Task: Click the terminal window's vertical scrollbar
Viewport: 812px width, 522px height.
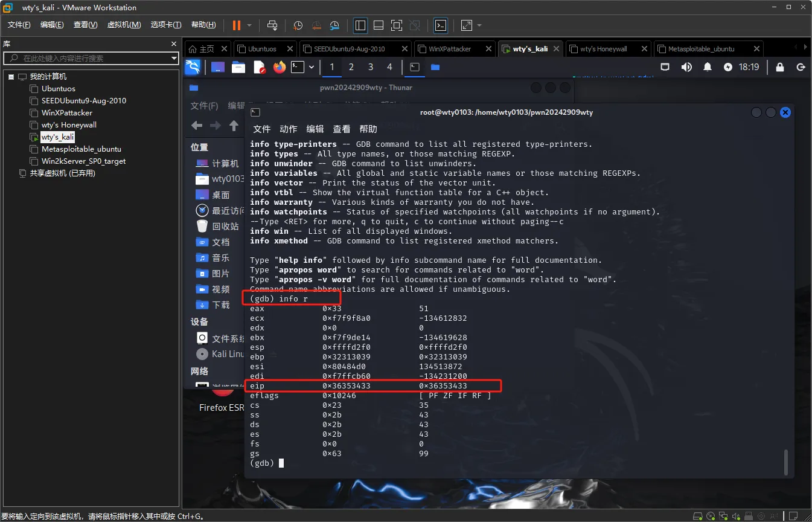Action: pos(785,462)
